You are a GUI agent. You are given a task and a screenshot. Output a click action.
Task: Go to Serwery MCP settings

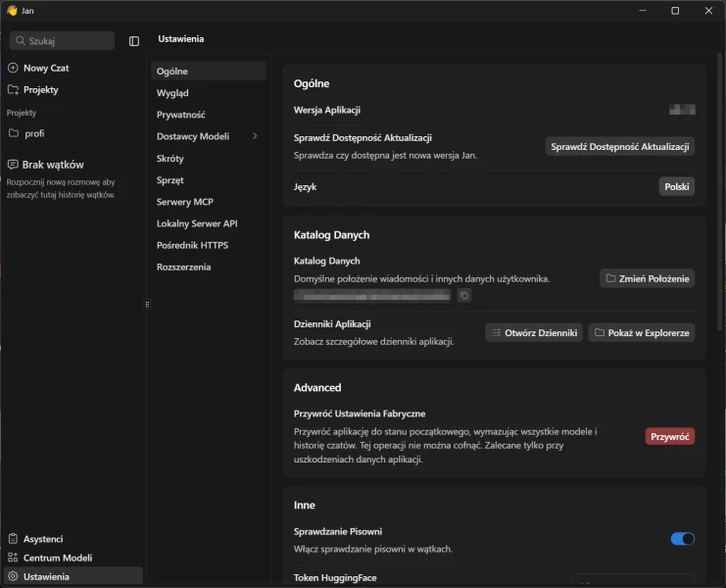click(x=184, y=202)
